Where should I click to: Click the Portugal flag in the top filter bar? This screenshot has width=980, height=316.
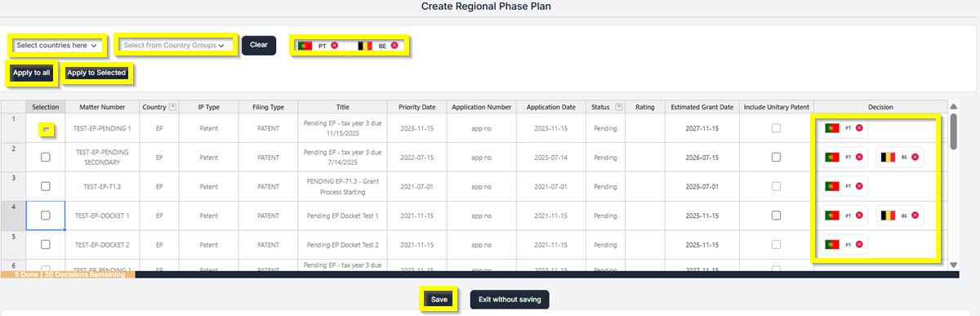click(305, 46)
